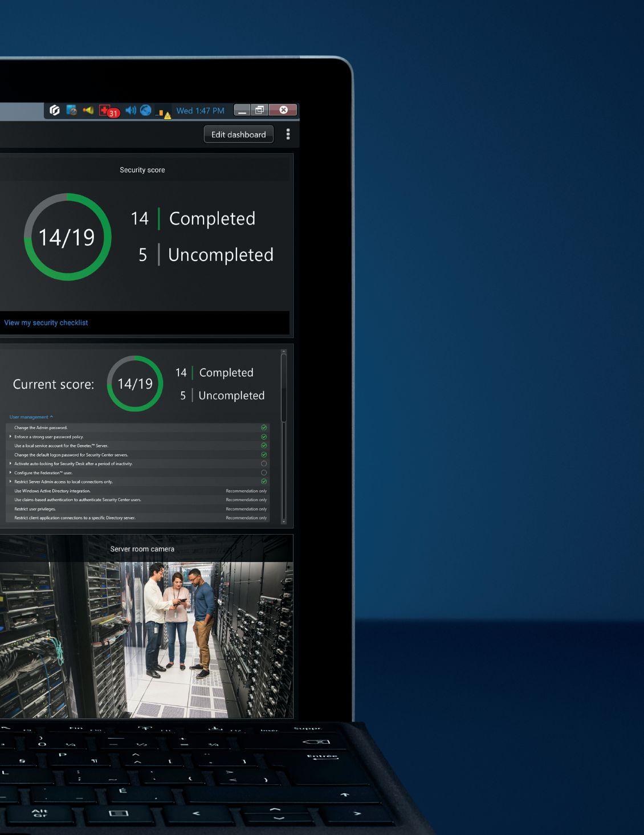644x835 pixels.
Task: Expand Enforce a strong user password policy row
Action: (10, 437)
